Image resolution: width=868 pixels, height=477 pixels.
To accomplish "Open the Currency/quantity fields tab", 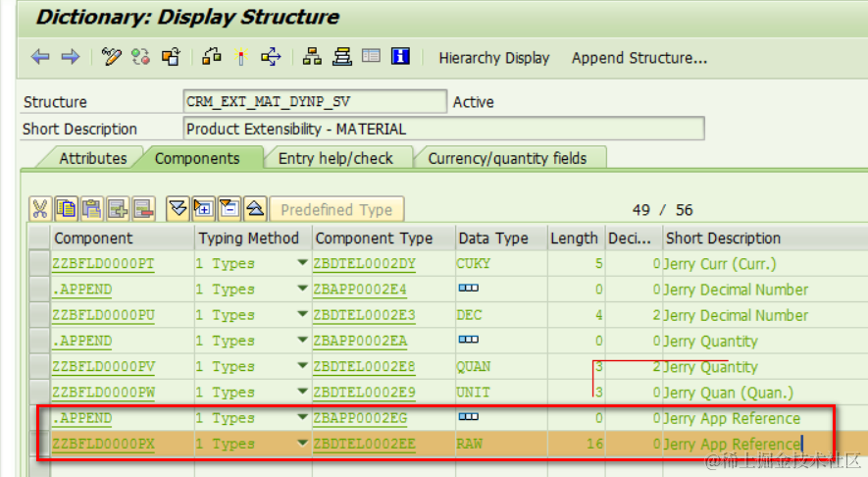I will 507,158.
